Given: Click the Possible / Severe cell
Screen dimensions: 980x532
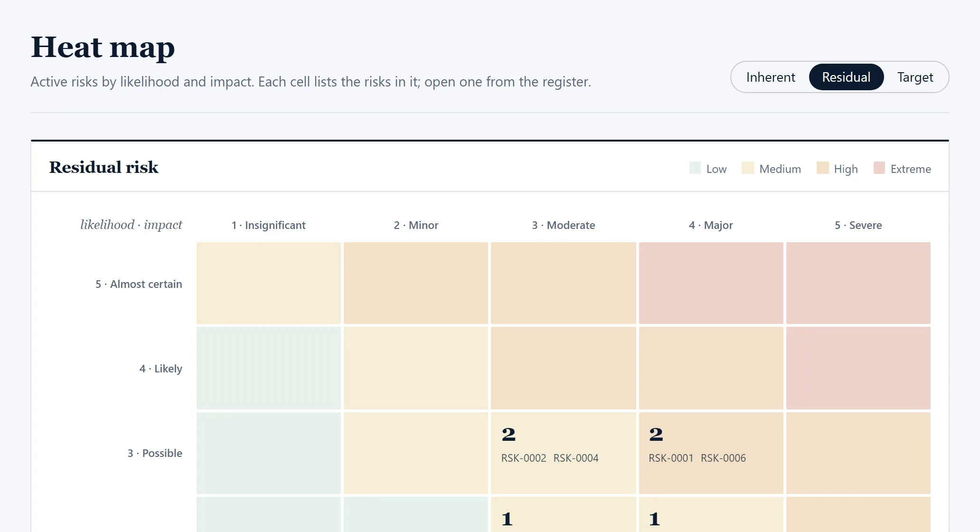Looking at the screenshot, I should (858, 453).
